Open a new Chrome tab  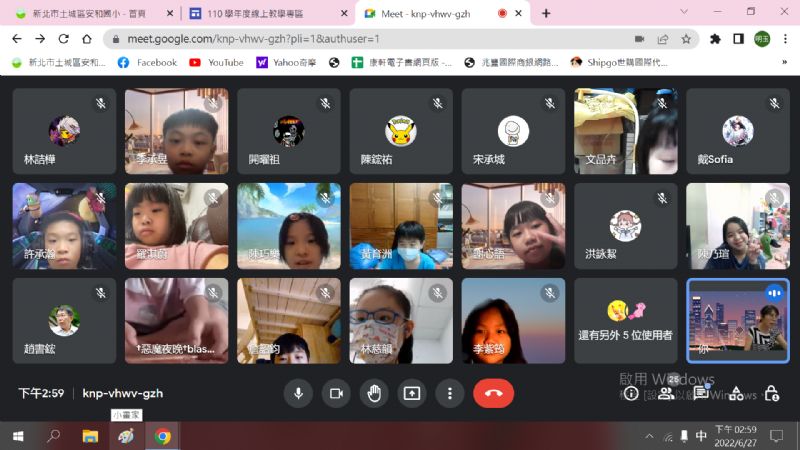coord(546,14)
